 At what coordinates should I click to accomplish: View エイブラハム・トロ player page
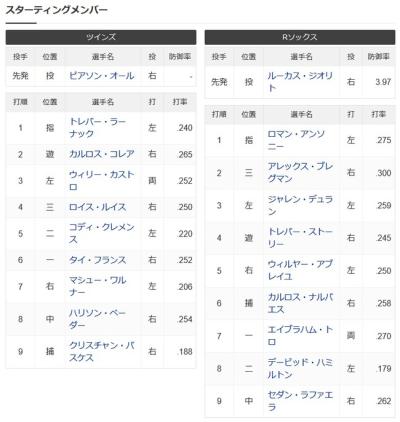click(300, 336)
